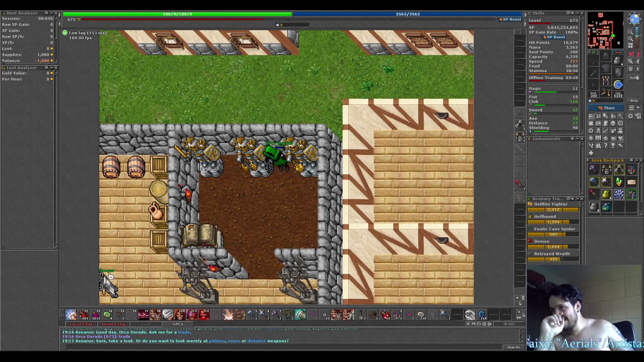Switch to Server Log tab
Image resolution: width=644 pixels, height=362 pixels.
pyautogui.click(x=113, y=324)
